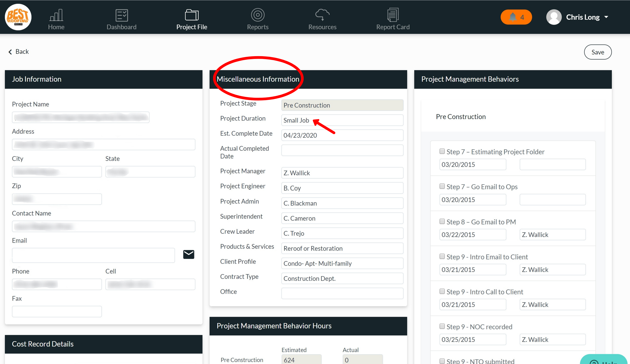Go to Home menu label
The image size is (630, 364).
pos(56,27)
